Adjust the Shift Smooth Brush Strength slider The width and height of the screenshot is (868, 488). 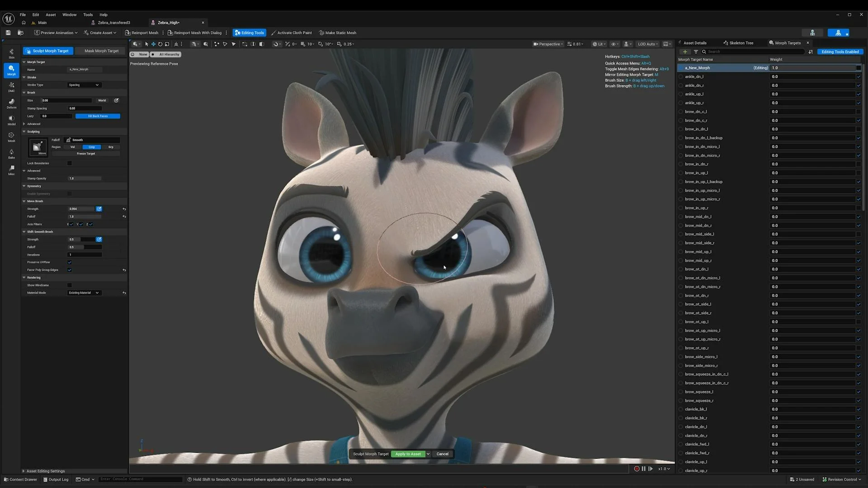[x=81, y=239]
